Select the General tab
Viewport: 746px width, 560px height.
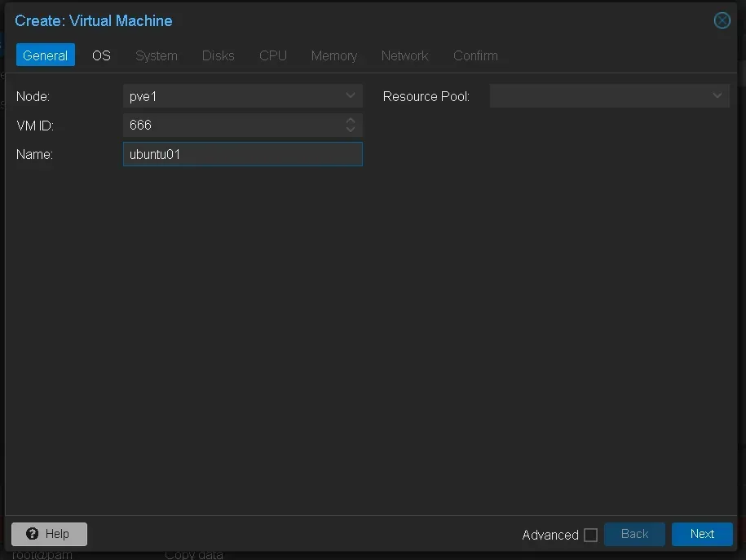tap(45, 55)
